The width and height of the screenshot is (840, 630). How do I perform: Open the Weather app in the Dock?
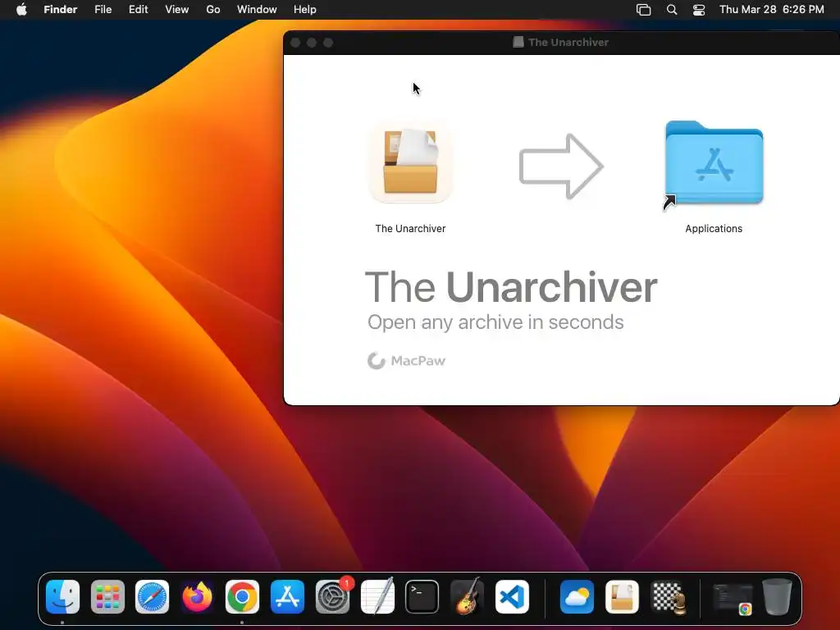tap(577, 597)
